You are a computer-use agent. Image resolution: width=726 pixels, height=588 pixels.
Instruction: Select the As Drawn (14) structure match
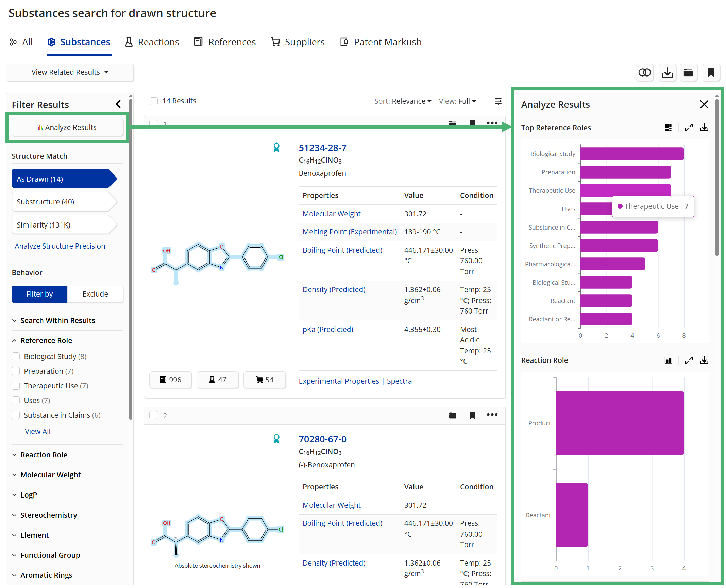(64, 179)
